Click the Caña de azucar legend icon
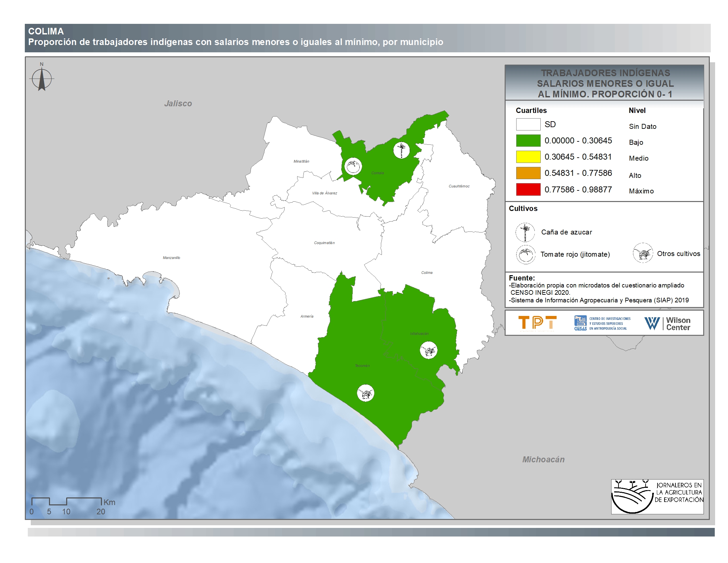Image resolution: width=728 pixels, height=563 pixels. [525, 232]
